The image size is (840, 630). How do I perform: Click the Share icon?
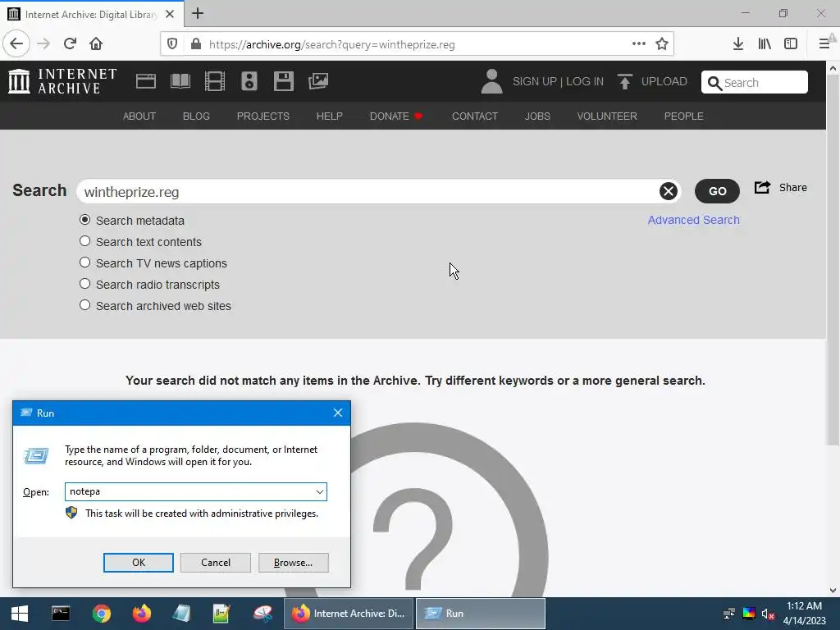762,188
